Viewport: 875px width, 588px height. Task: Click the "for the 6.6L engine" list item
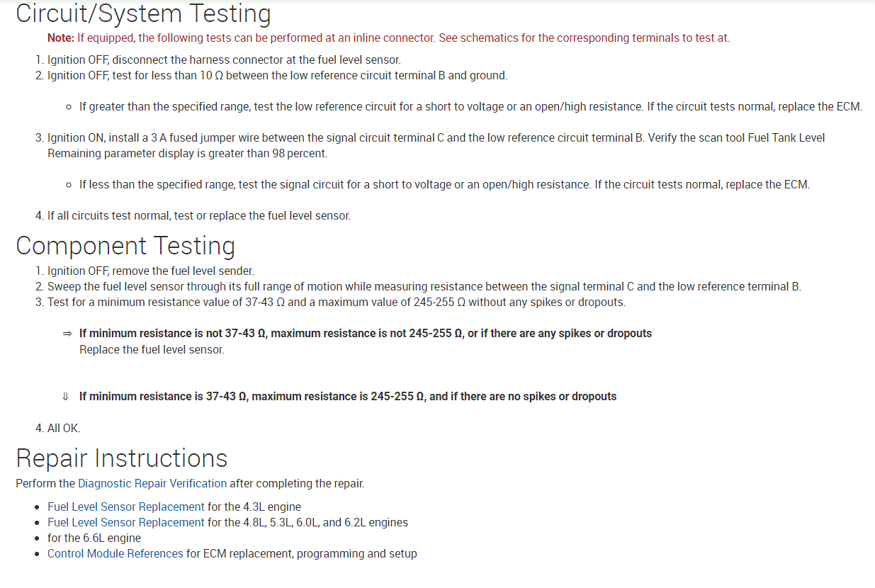coord(94,538)
